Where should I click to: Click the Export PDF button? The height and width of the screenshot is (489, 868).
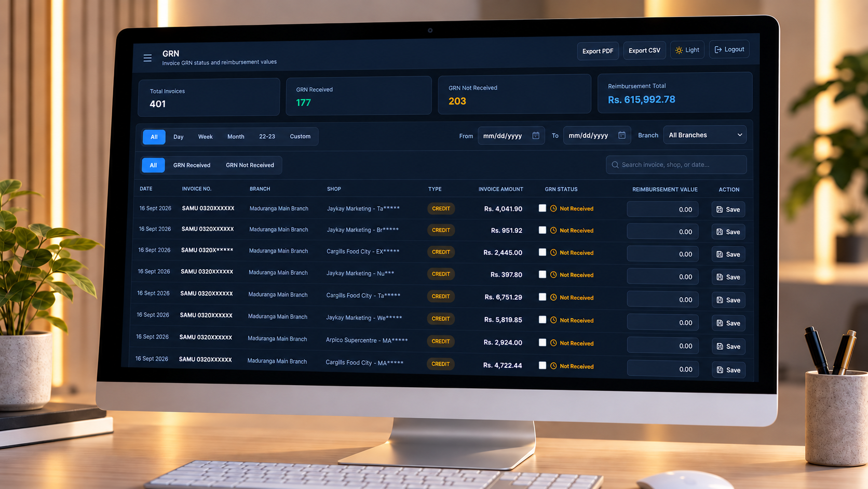pyautogui.click(x=598, y=51)
